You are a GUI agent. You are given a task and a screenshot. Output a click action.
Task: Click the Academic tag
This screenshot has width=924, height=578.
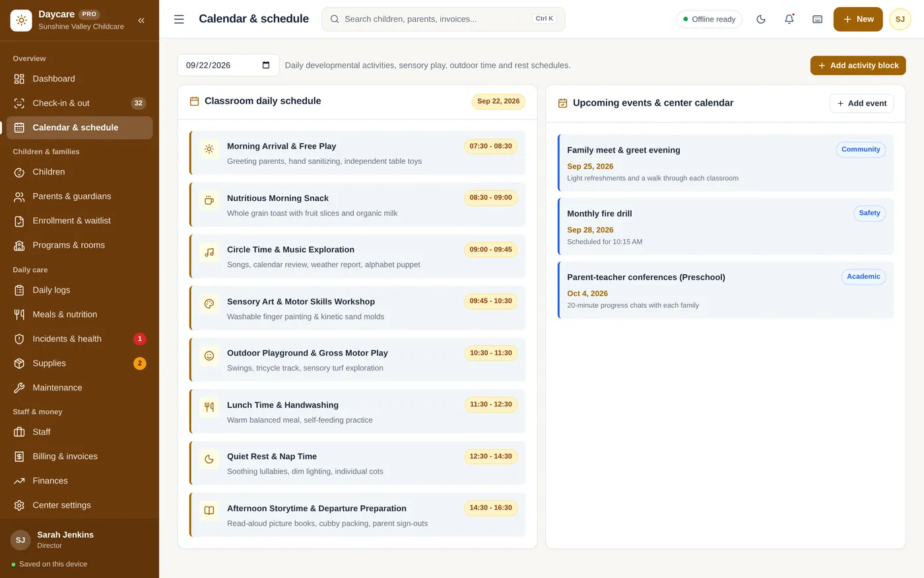pos(863,277)
